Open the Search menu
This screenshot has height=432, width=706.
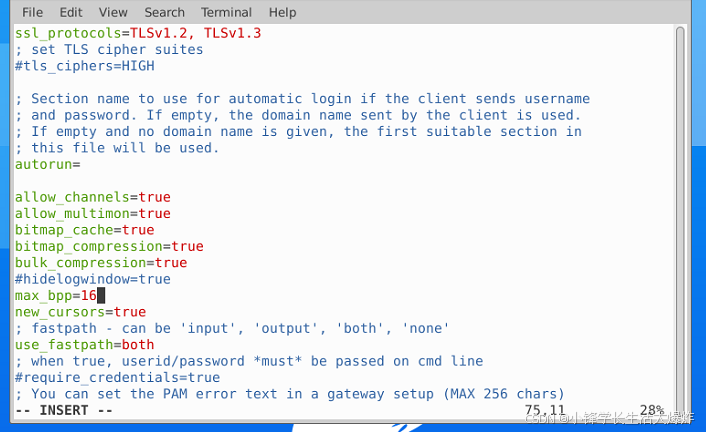click(x=164, y=12)
